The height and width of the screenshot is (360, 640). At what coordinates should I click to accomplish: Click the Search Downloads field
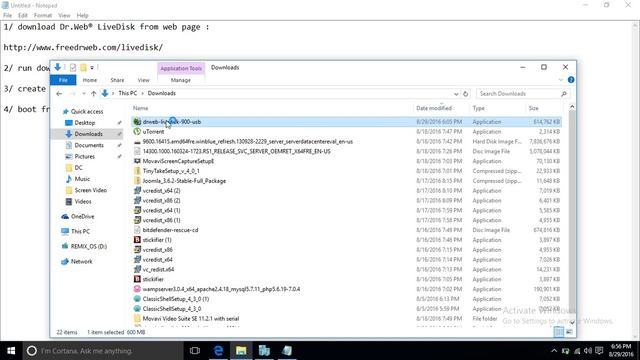(523, 93)
